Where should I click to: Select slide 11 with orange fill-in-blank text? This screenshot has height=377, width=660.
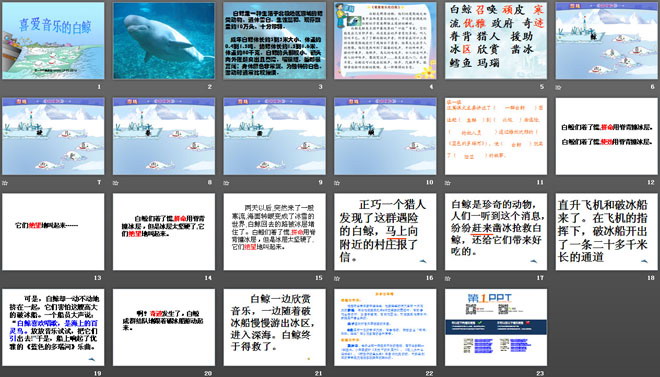496,136
